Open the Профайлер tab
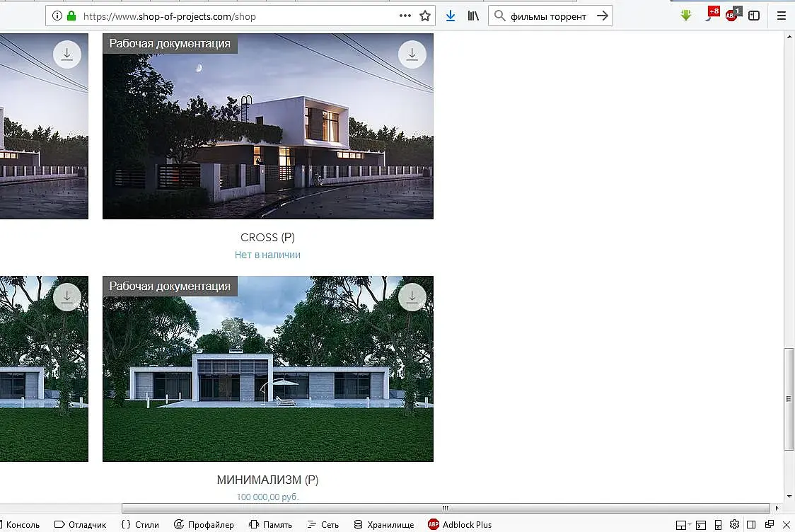Screen dimensions: 795x532 pos(204,524)
